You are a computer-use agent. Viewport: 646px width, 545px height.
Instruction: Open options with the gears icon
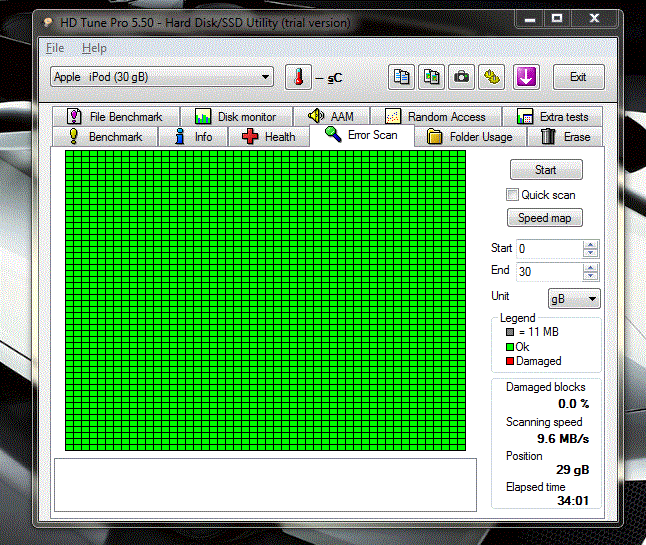click(x=492, y=77)
